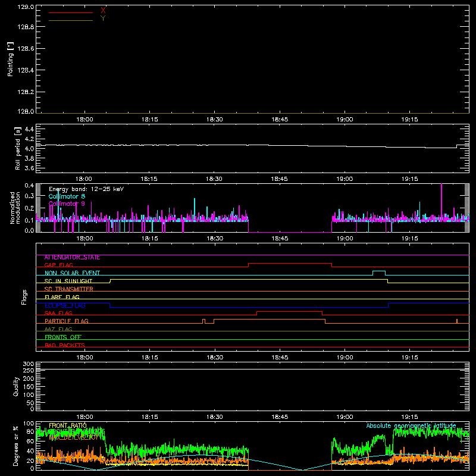The width and height of the screenshot is (476, 476).
Task: Click the SC_TRANSMITTER flag label
Action: pos(68,289)
